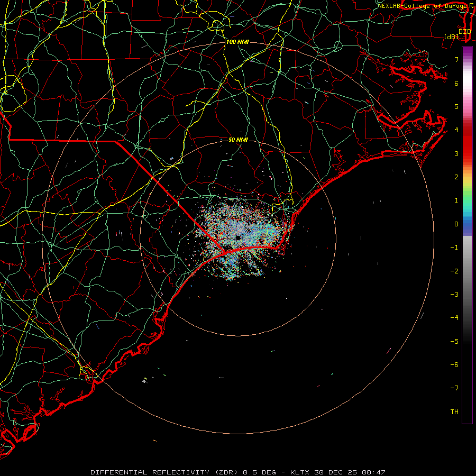Image resolution: width=476 pixels, height=476 pixels.
Task: Click the '-2' value on the color scale
Action: point(454,271)
